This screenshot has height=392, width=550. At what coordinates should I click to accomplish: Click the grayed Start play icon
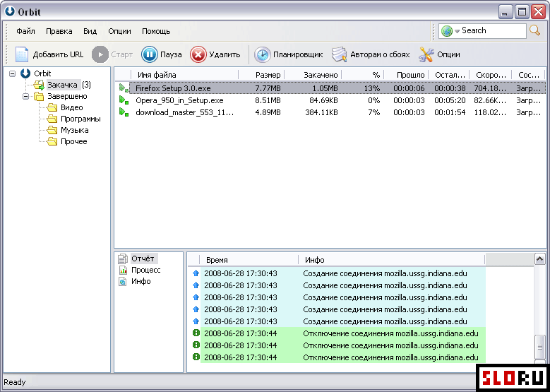point(100,55)
